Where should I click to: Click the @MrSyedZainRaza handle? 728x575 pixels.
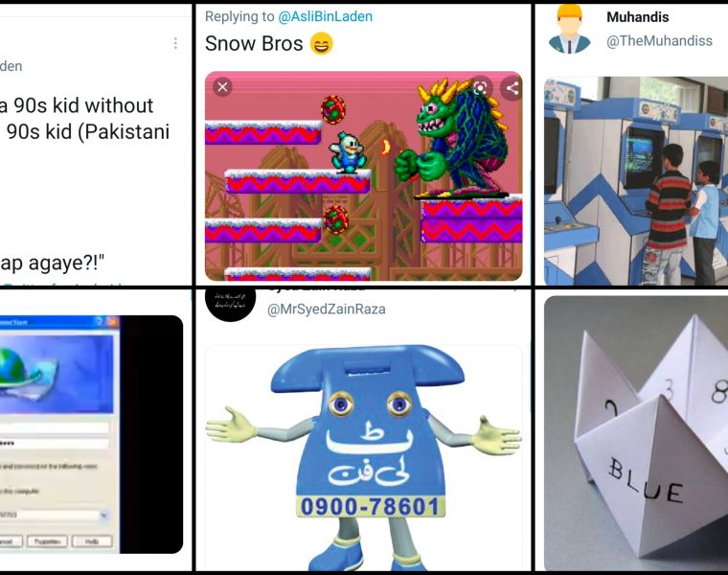click(x=326, y=309)
